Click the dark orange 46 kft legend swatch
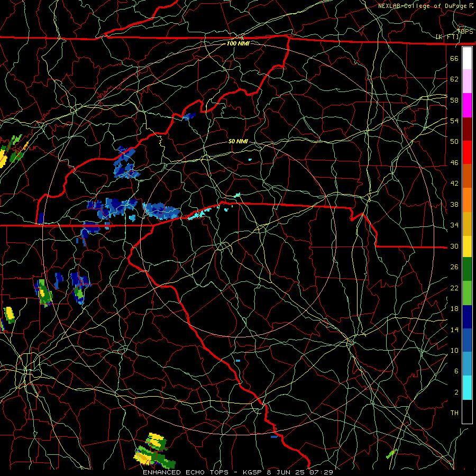The height and width of the screenshot is (476, 476). (467, 176)
